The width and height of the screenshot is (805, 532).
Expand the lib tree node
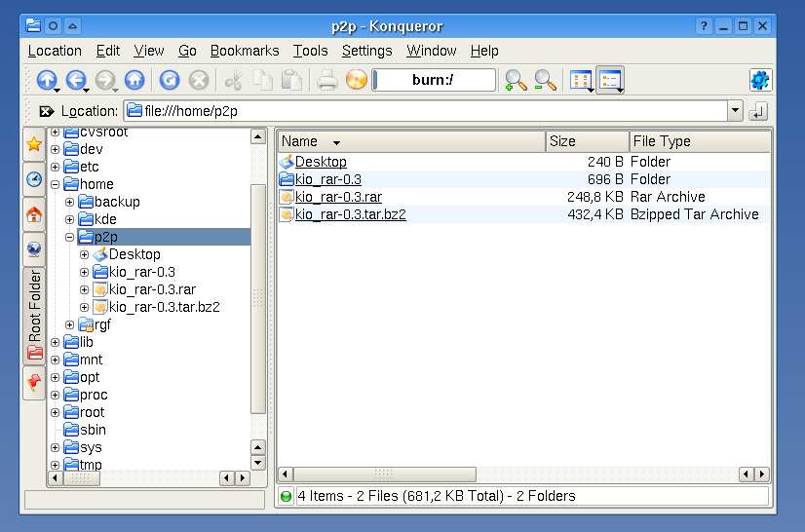click(55, 342)
